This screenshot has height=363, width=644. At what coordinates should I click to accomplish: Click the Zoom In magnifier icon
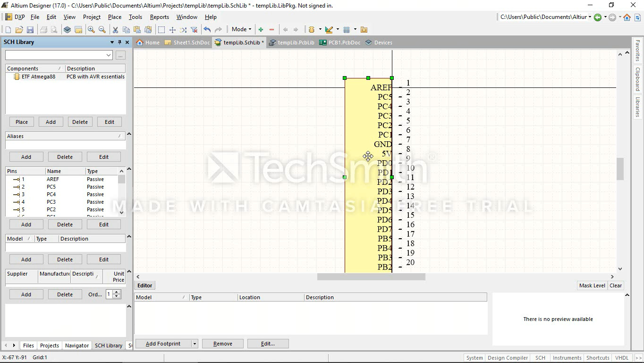click(91, 30)
